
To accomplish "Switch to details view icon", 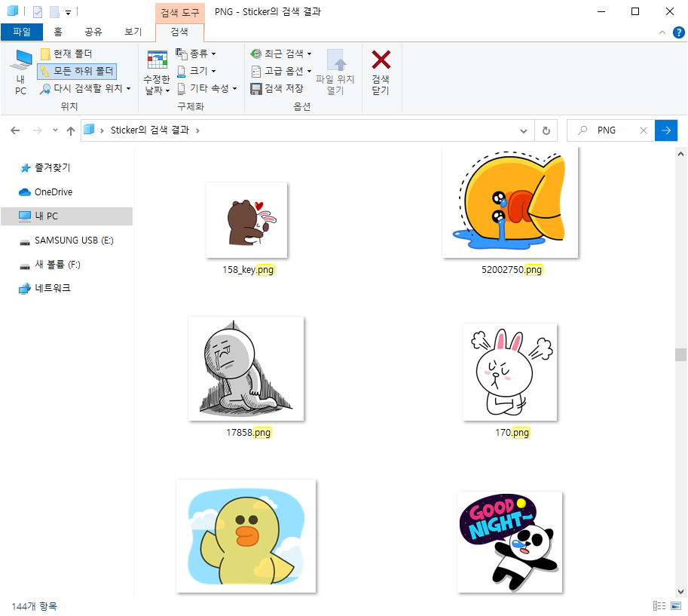I will [x=659, y=606].
